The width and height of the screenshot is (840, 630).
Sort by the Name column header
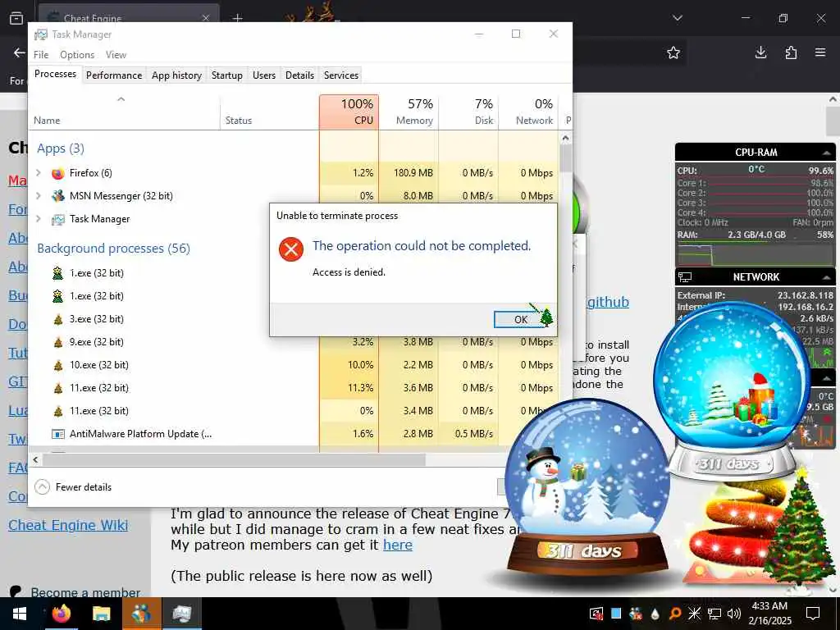click(x=125, y=113)
